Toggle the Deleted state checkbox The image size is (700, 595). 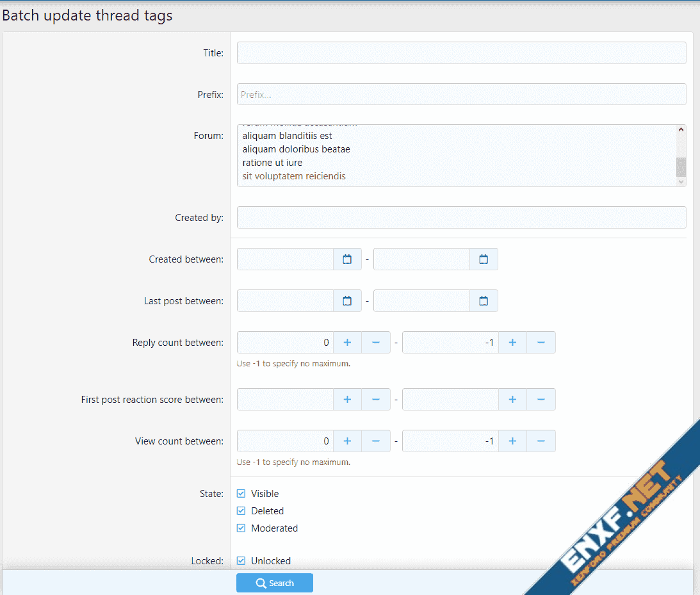[241, 511]
